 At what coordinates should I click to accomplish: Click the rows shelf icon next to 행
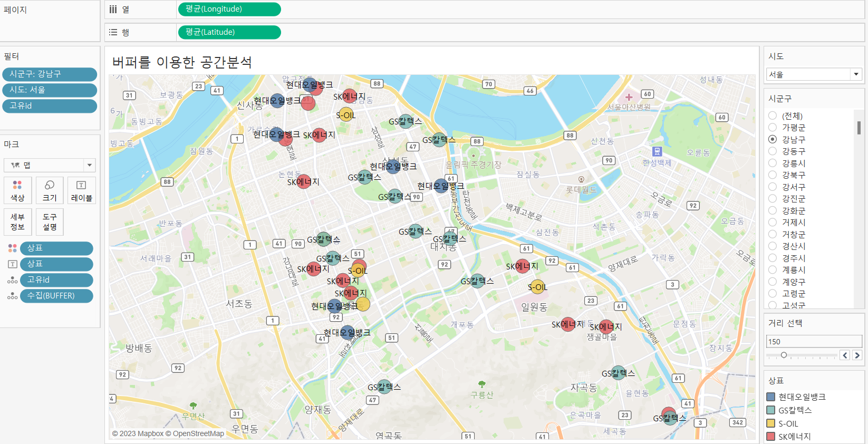click(113, 32)
